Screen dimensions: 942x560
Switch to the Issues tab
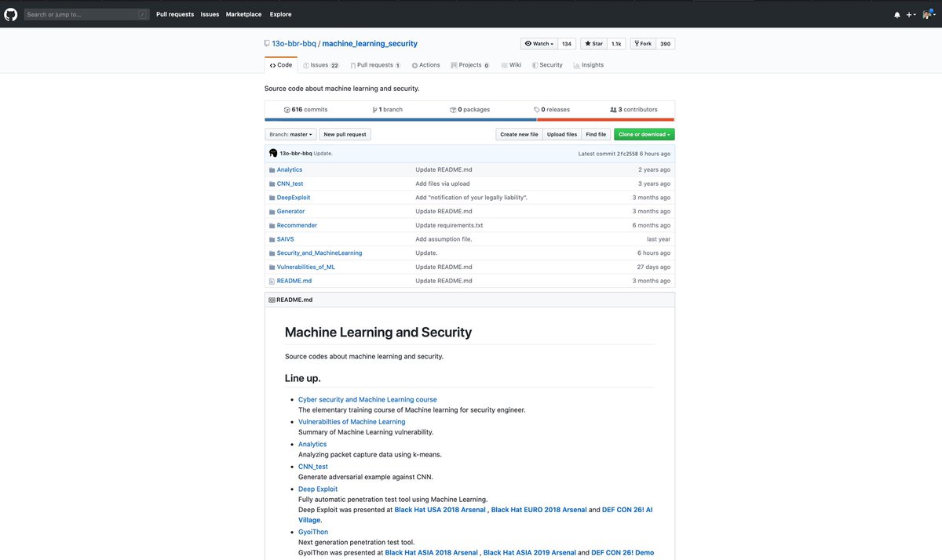click(321, 65)
